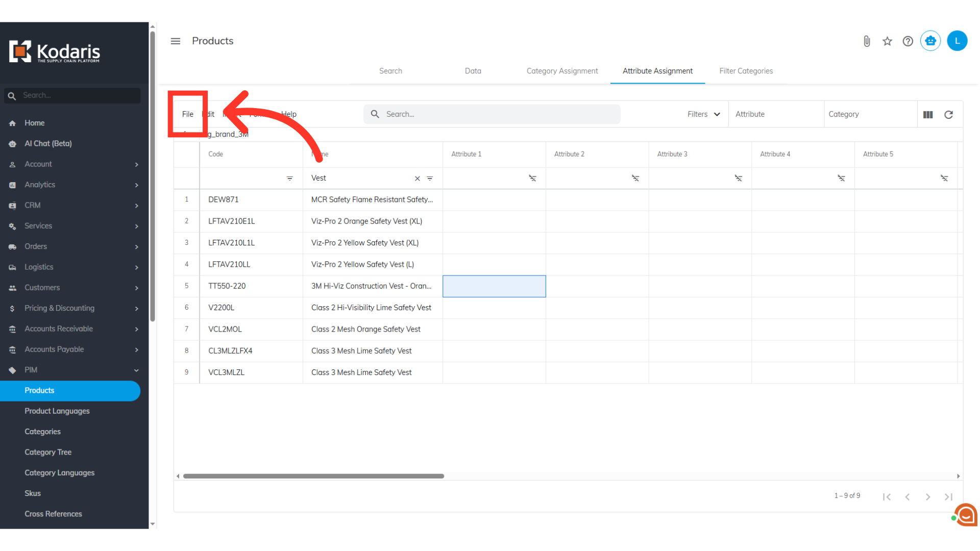
Task: Clear the Vest name filter
Action: [x=417, y=179]
